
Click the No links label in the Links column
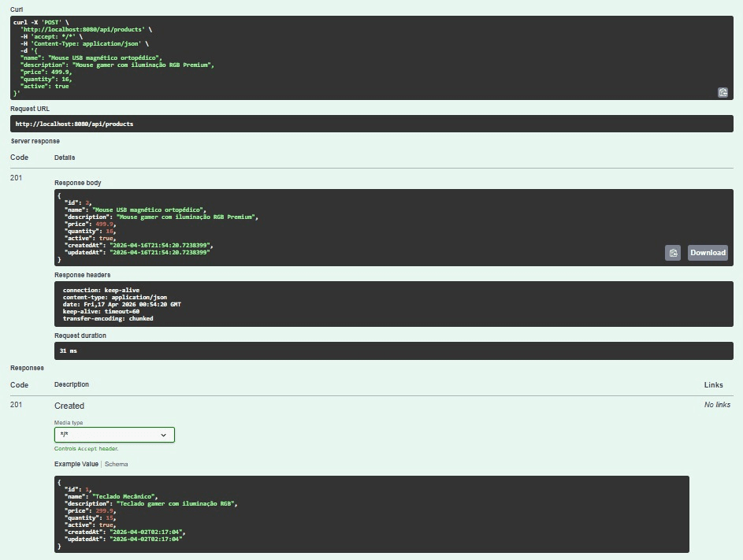click(715, 405)
